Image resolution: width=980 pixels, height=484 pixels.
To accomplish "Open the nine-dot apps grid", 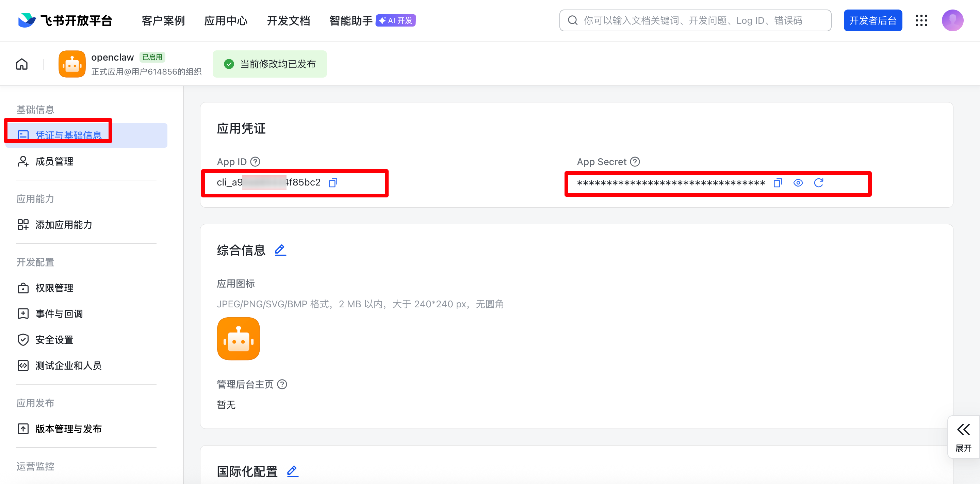I will pos(921,20).
